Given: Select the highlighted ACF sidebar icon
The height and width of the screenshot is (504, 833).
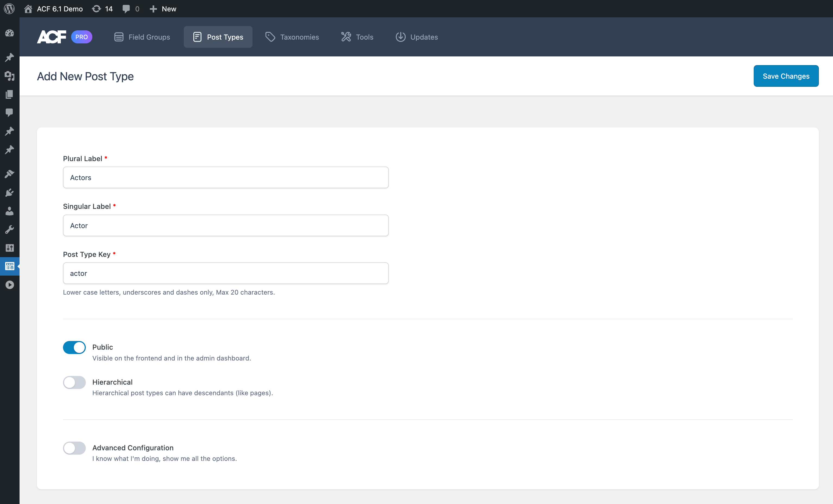Looking at the screenshot, I should 10,266.
